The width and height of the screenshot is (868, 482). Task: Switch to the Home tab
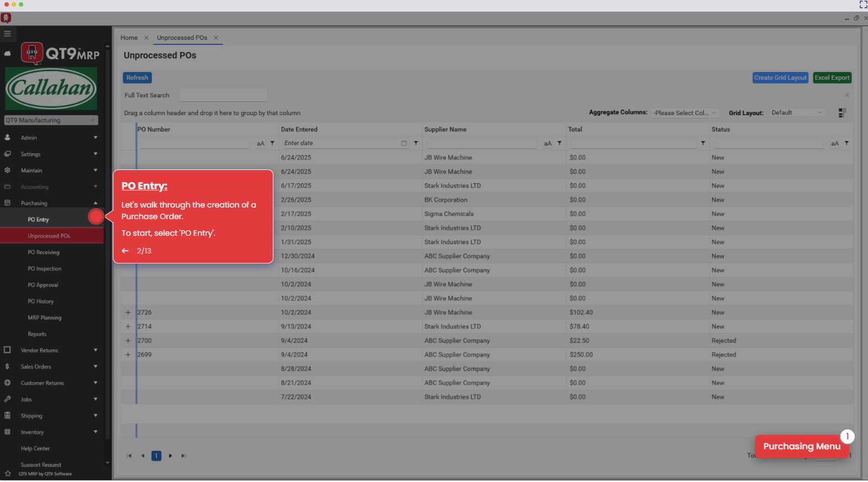130,38
